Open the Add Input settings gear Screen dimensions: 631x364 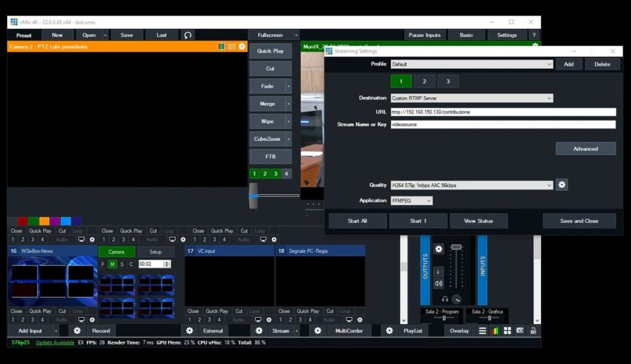pos(77,331)
